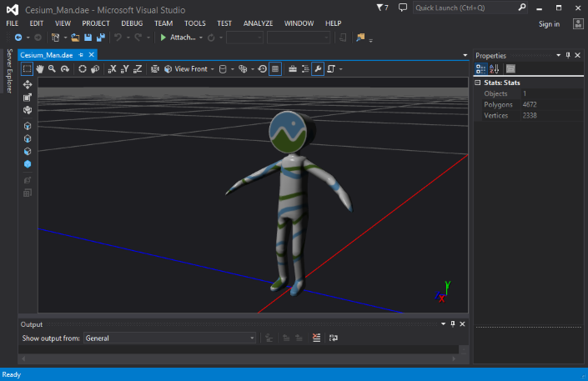Click the Navigate Backward arrow
The width and height of the screenshot is (588, 381).
point(18,38)
